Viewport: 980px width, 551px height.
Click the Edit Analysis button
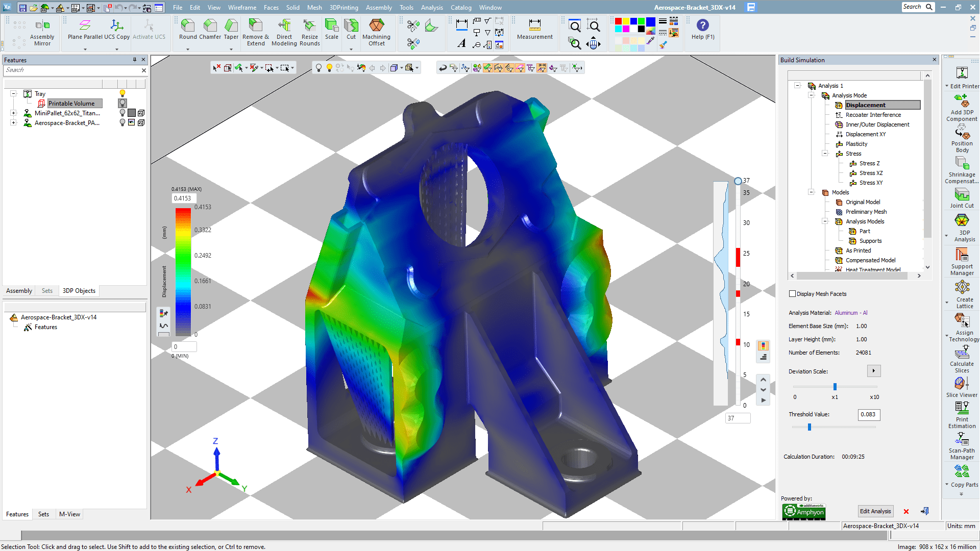tap(875, 511)
